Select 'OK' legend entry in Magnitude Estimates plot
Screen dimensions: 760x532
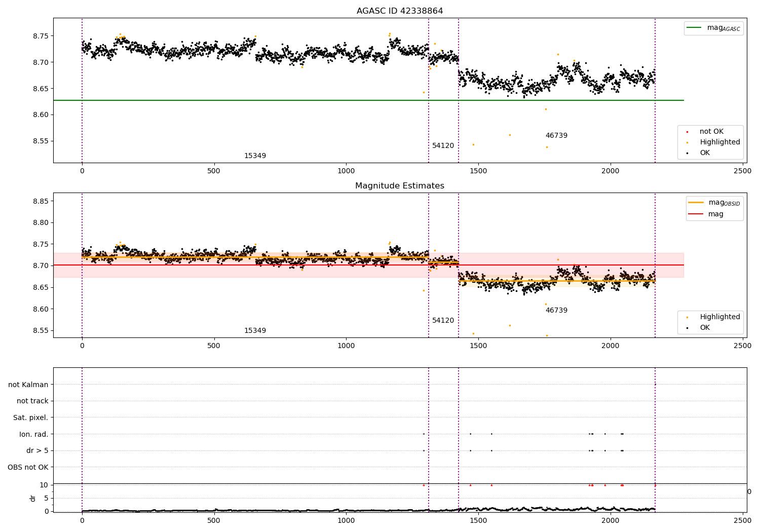coord(705,328)
